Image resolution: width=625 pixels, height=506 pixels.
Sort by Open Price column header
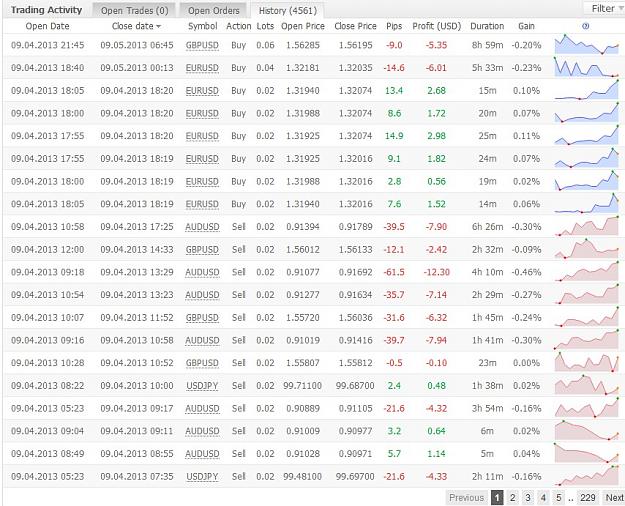click(x=303, y=26)
